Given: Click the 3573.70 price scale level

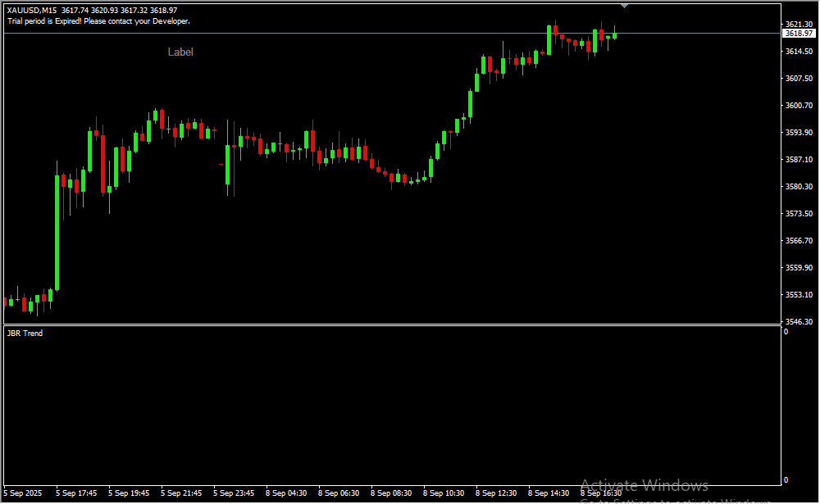Looking at the screenshot, I should (798, 214).
